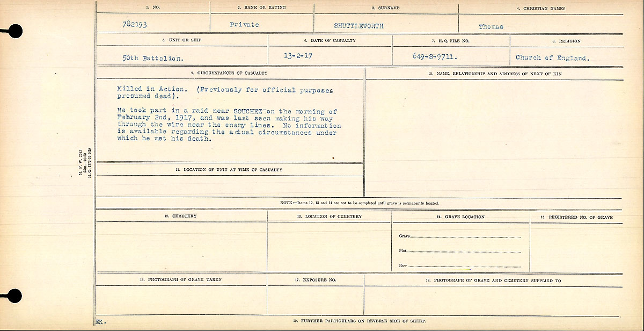Click the blank Exposure No. field

329,300
